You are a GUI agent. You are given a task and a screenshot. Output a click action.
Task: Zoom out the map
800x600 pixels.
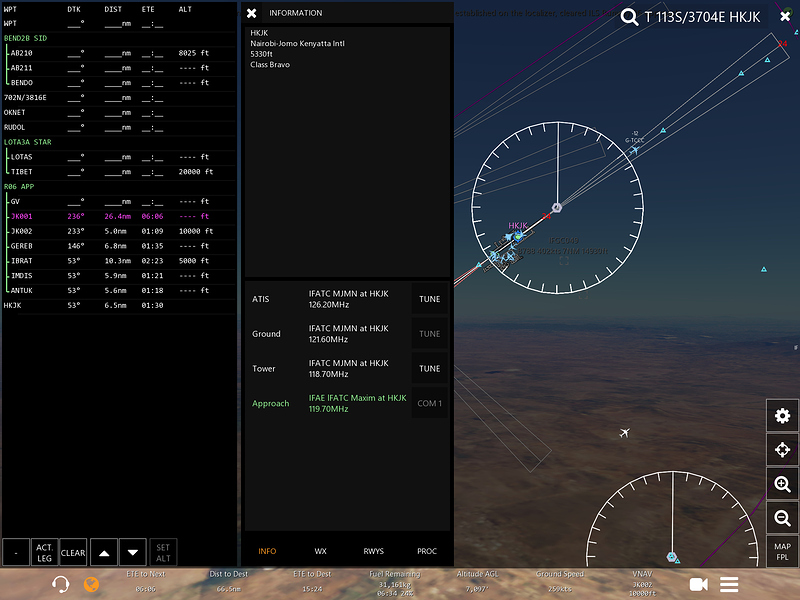pos(782,518)
